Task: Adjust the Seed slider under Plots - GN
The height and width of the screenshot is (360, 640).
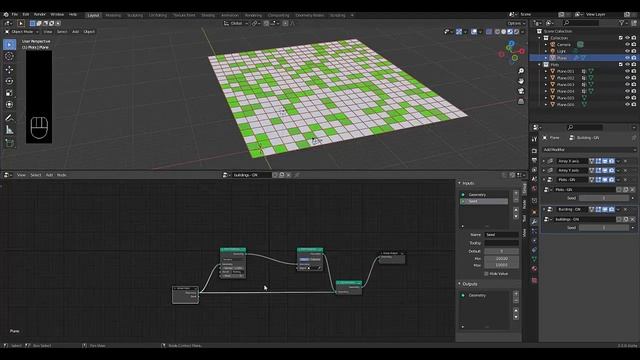Action: pyautogui.click(x=604, y=198)
